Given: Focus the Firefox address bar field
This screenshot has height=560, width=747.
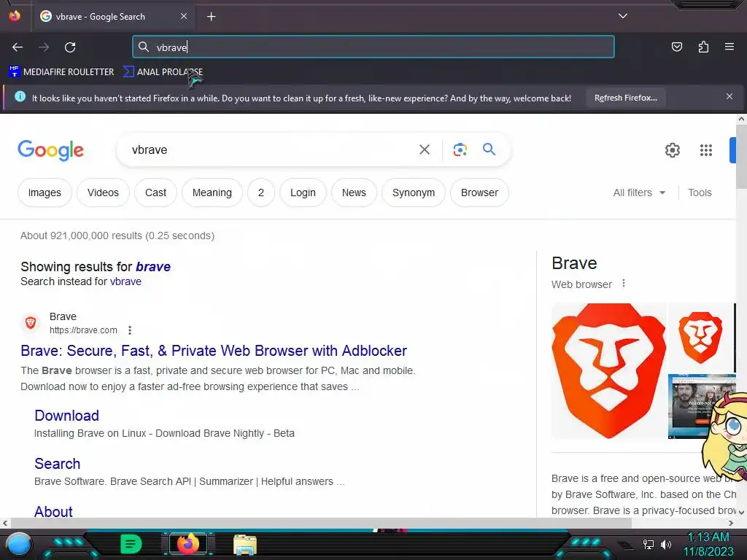Looking at the screenshot, I should (x=373, y=47).
